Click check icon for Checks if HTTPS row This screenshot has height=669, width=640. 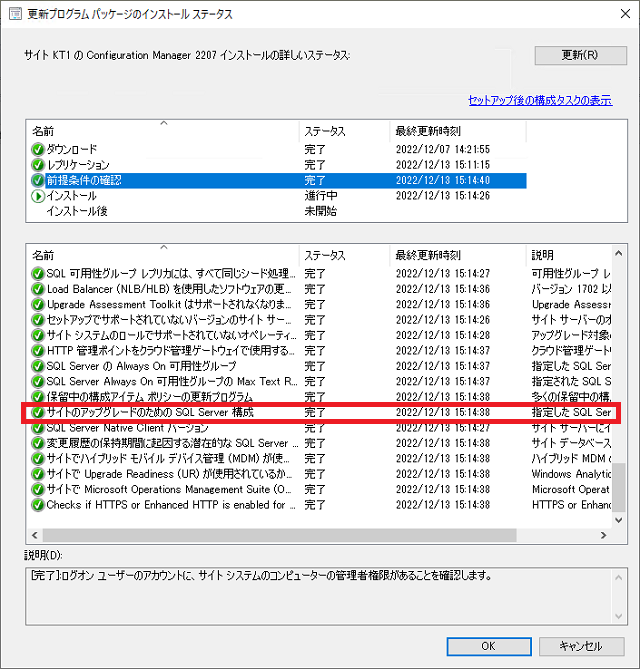pyautogui.click(x=38, y=505)
